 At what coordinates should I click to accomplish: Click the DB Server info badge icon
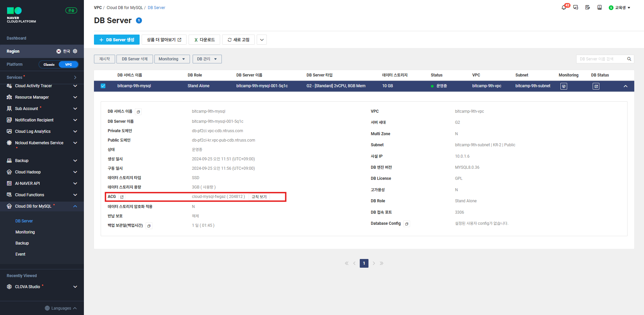click(x=139, y=20)
